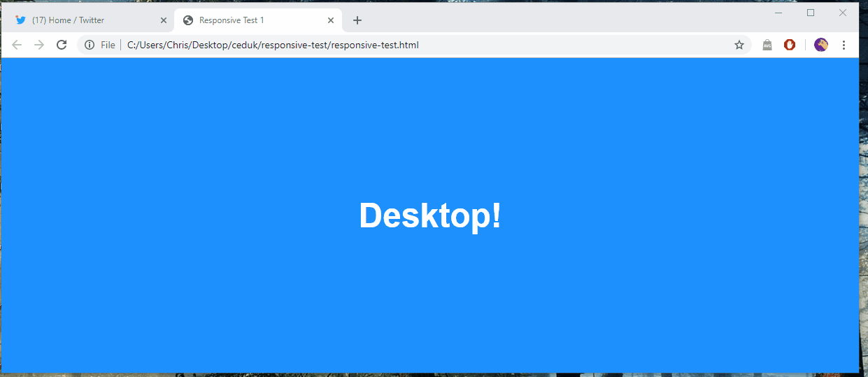
Task: Open the Chrome profile avatar
Action: tap(821, 45)
